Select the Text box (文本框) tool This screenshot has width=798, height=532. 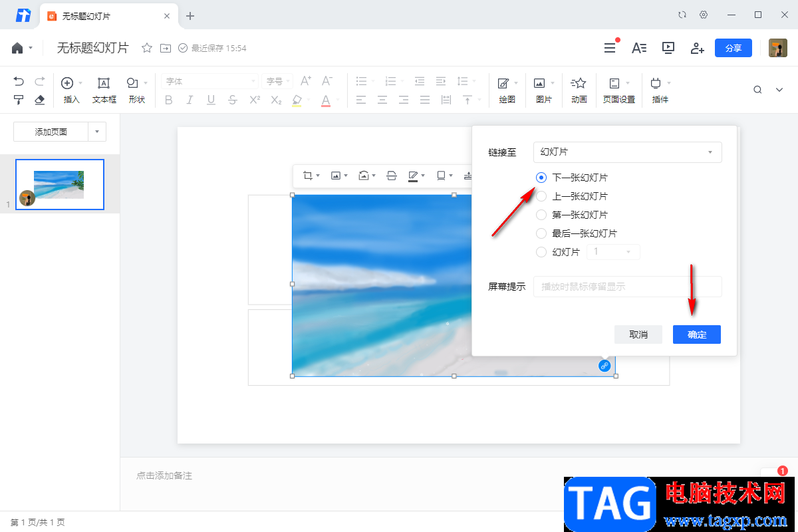[104, 90]
